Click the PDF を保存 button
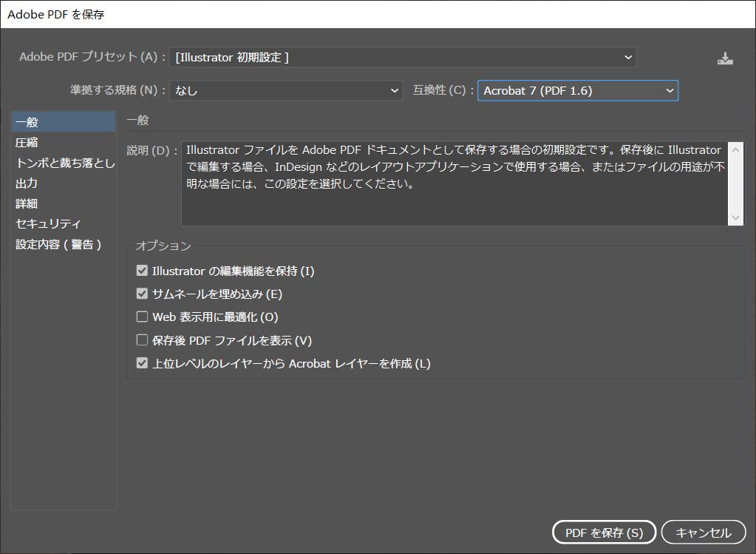 tap(604, 533)
